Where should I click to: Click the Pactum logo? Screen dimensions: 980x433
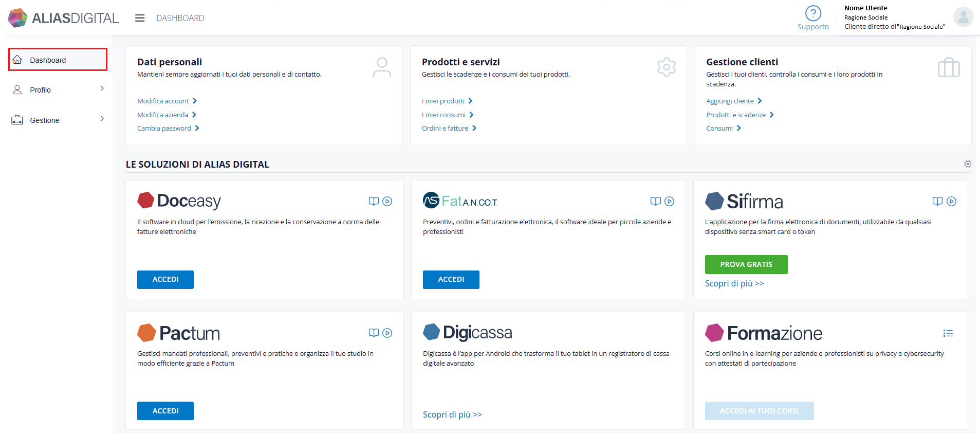pos(178,333)
